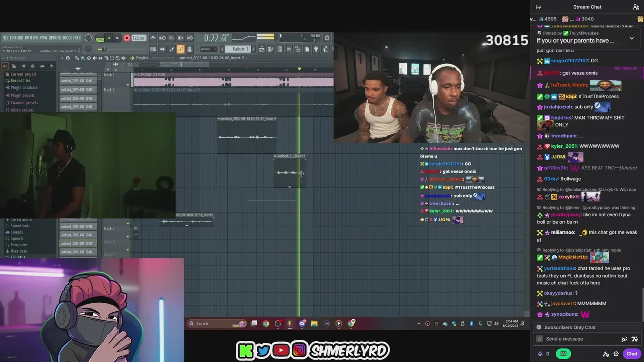Click the green playhead marker on timeline
This screenshot has width=644, height=362.
click(299, 69)
